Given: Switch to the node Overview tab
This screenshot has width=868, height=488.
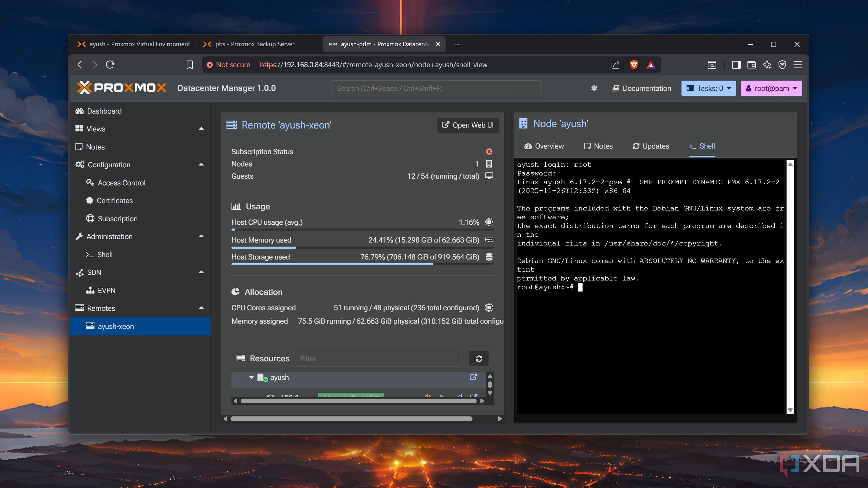Looking at the screenshot, I should coord(544,146).
